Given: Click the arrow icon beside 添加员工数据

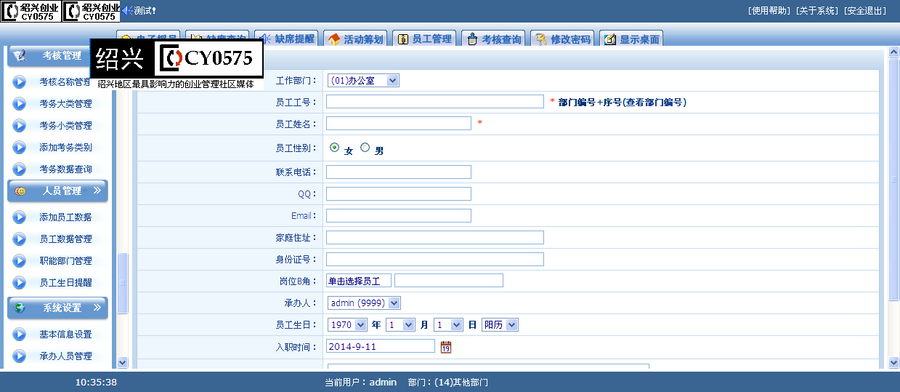Looking at the screenshot, I should click(20, 218).
